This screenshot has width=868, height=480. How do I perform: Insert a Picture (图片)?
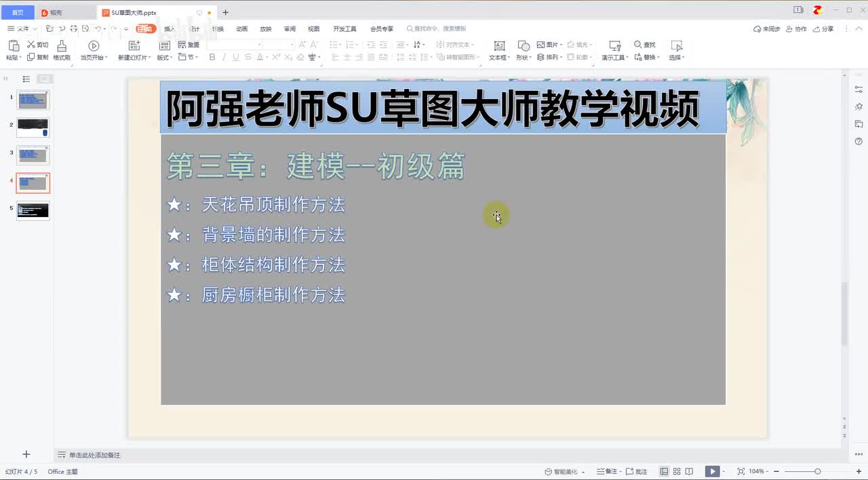(x=549, y=45)
